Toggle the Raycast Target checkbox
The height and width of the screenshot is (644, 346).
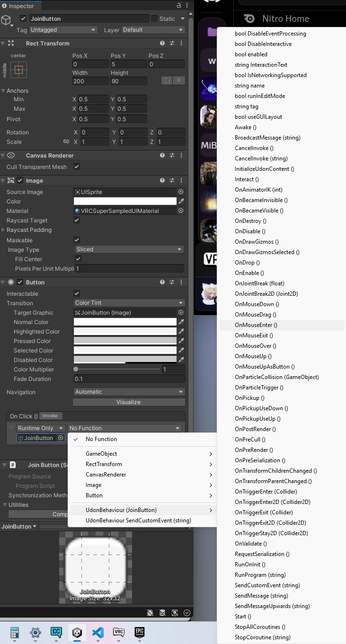(x=77, y=221)
